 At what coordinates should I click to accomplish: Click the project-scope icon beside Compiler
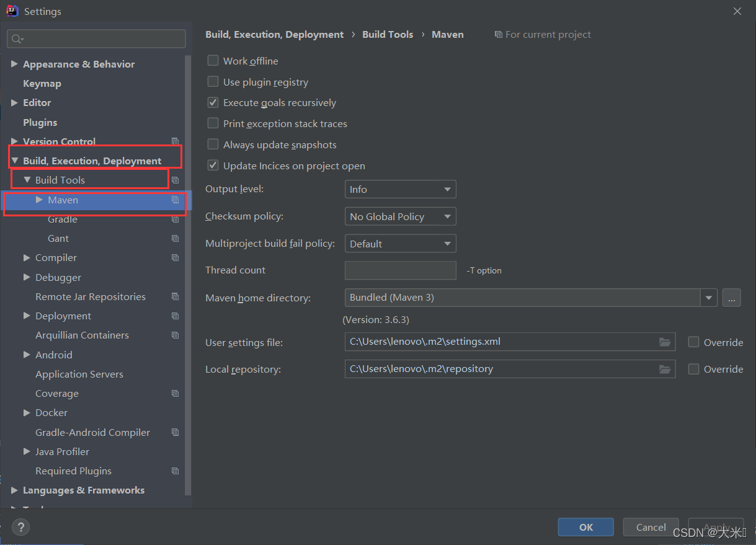tap(176, 257)
